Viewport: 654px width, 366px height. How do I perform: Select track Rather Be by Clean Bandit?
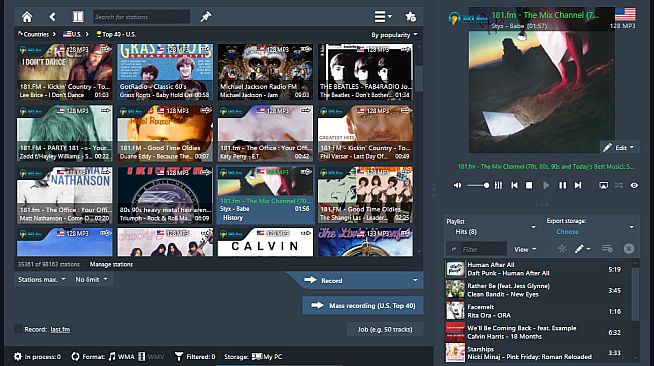(538, 290)
